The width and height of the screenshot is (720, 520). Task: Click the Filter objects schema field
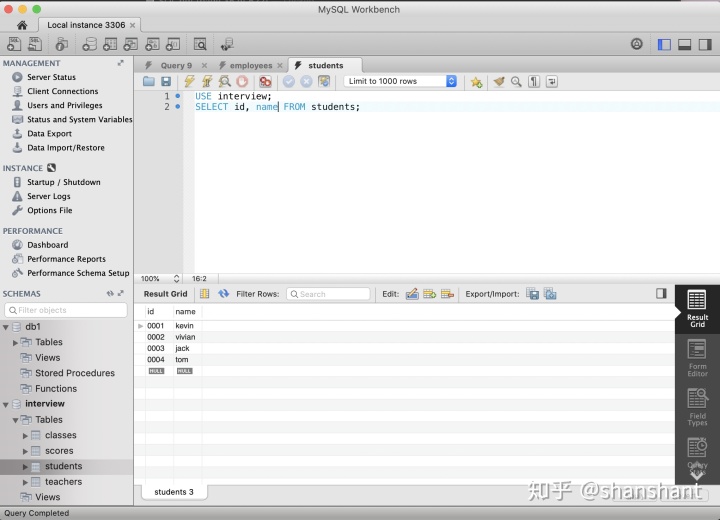[66, 310]
